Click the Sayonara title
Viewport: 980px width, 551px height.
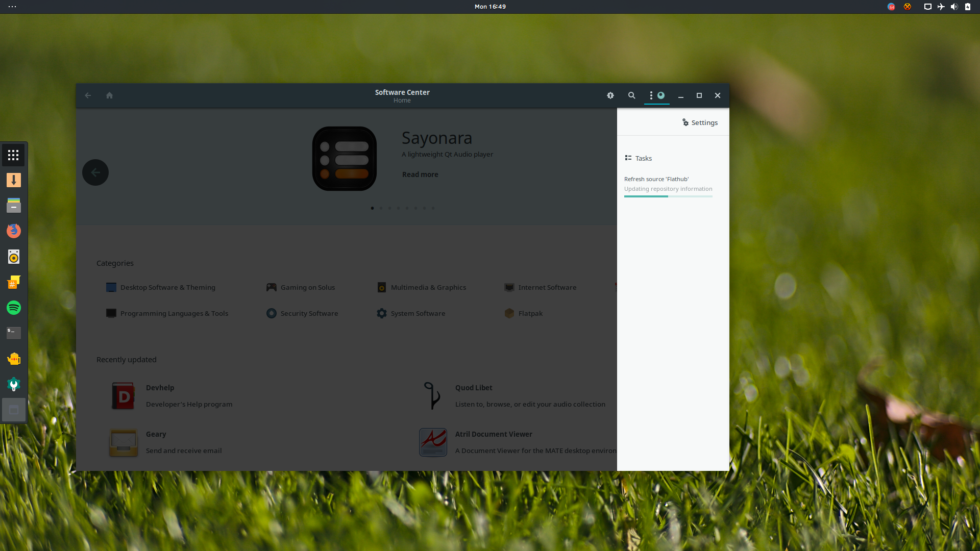[x=437, y=138]
